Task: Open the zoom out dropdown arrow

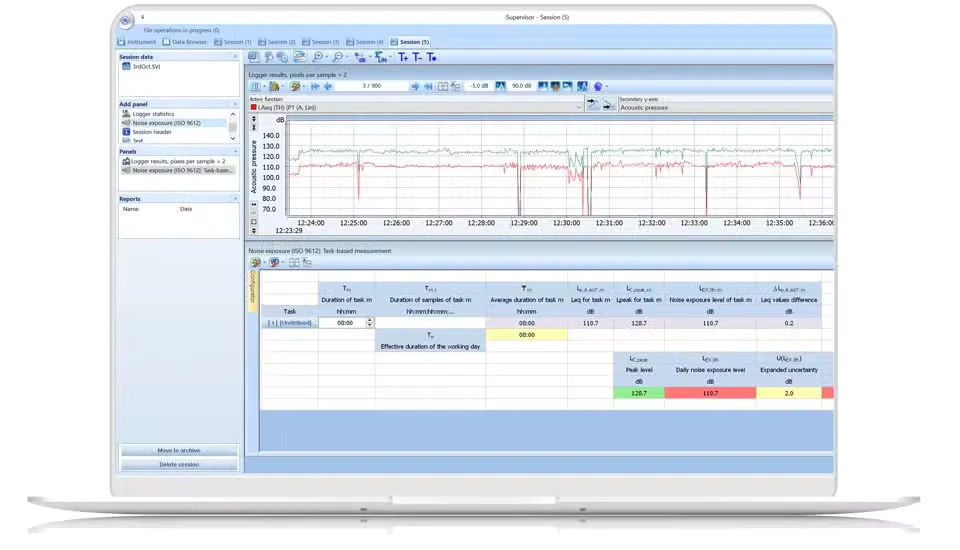Action: [x=347, y=57]
